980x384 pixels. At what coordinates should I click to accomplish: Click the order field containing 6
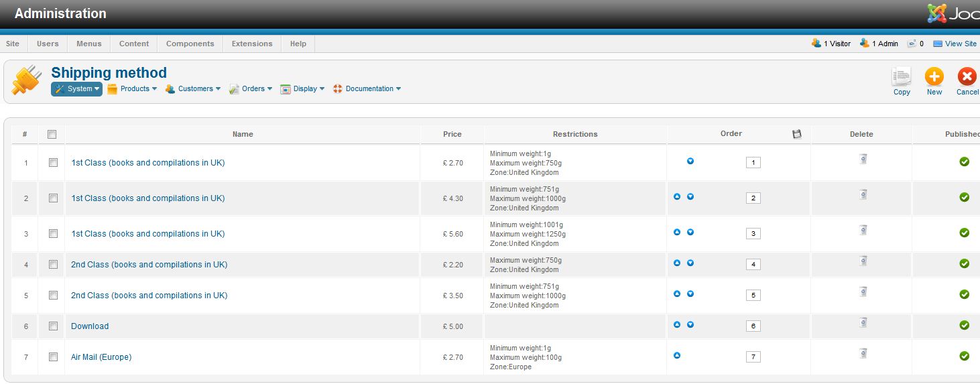753,326
